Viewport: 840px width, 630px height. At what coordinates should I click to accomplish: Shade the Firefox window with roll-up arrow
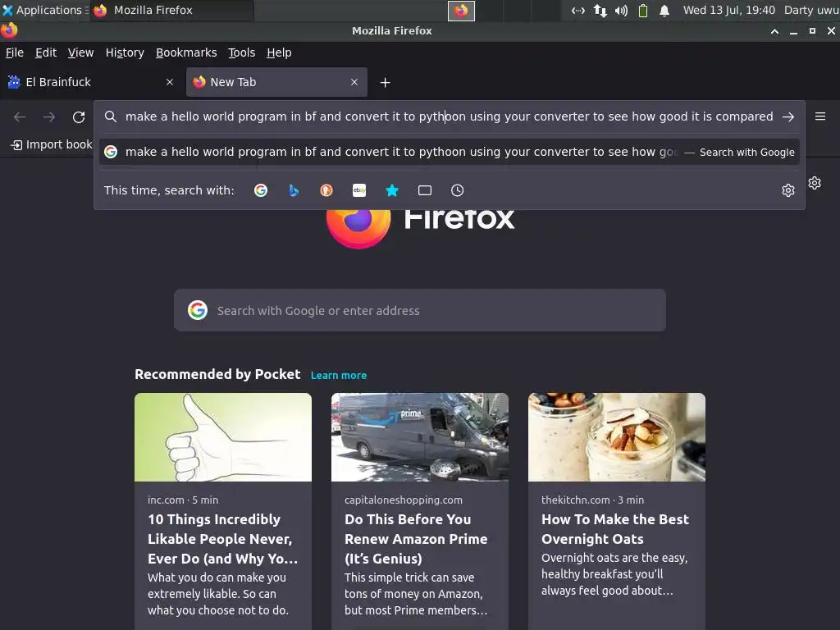(x=774, y=31)
